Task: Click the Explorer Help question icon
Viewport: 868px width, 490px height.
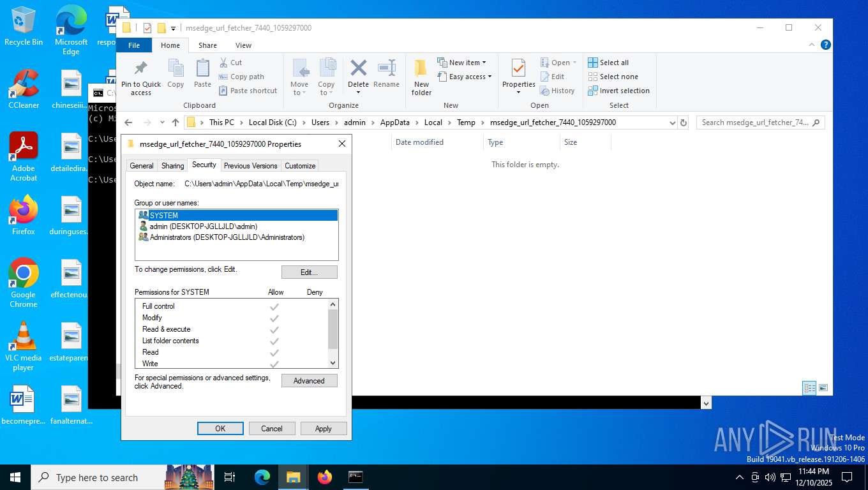Action: [x=825, y=45]
